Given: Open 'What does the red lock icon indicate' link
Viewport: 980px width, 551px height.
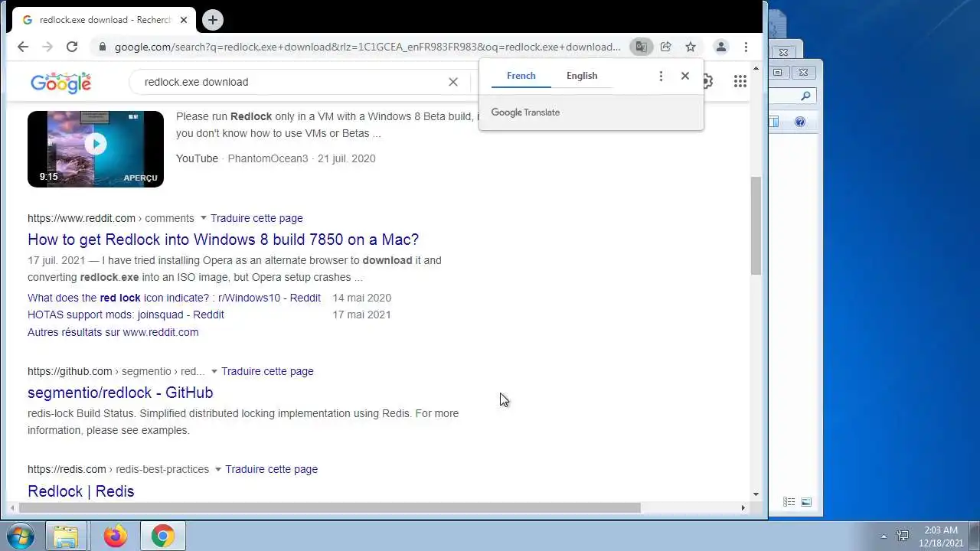Looking at the screenshot, I should coord(174,298).
